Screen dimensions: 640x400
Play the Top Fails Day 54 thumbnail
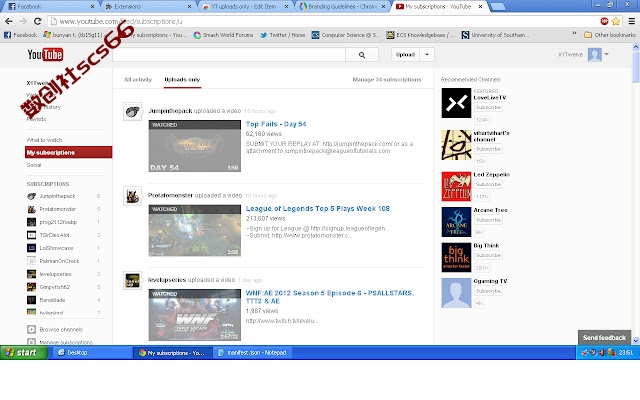[x=195, y=146]
